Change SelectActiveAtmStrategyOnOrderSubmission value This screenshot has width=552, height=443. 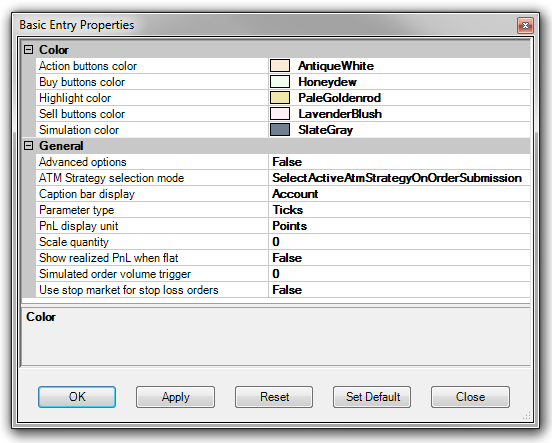(x=400, y=178)
